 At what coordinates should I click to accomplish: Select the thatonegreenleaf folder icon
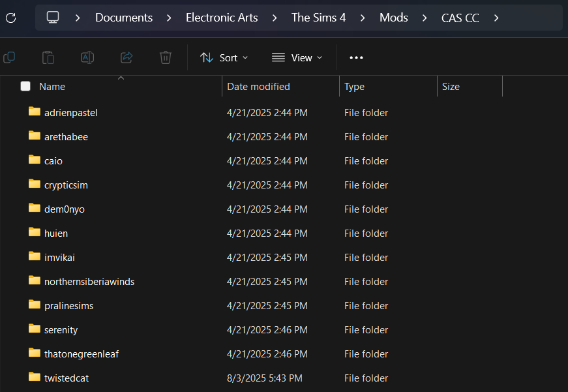(35, 353)
